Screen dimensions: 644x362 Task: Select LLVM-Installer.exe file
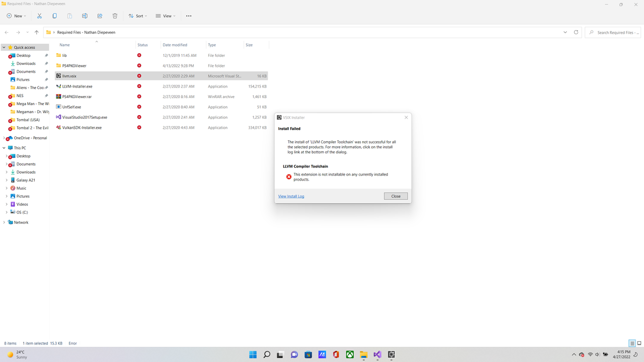pyautogui.click(x=162, y=86)
